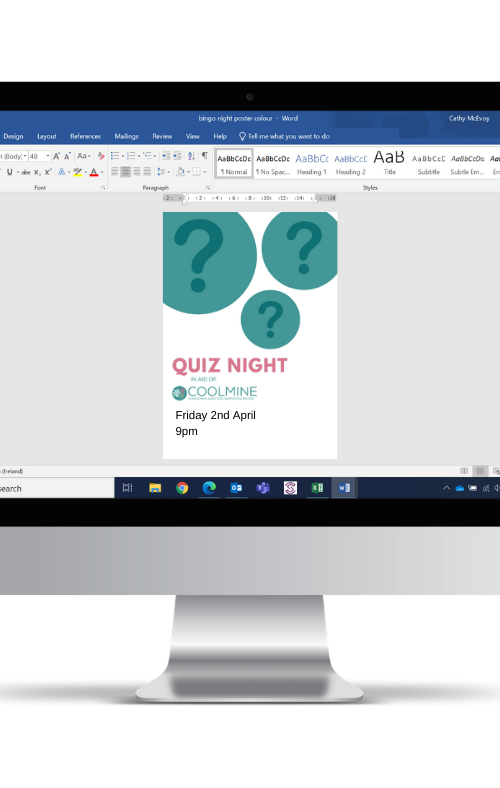Toggle the show paragraph marks button
The width and height of the screenshot is (500, 788).
click(x=205, y=156)
